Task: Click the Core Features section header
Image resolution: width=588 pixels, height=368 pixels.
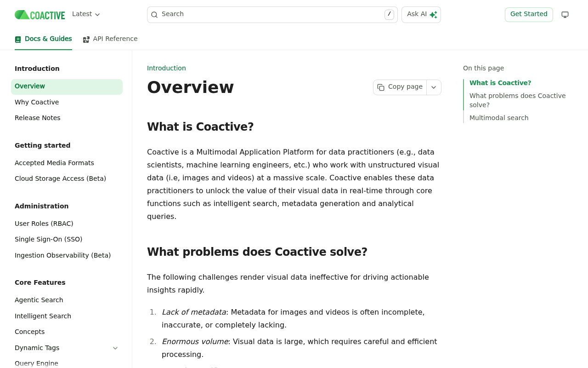Action: (x=40, y=283)
